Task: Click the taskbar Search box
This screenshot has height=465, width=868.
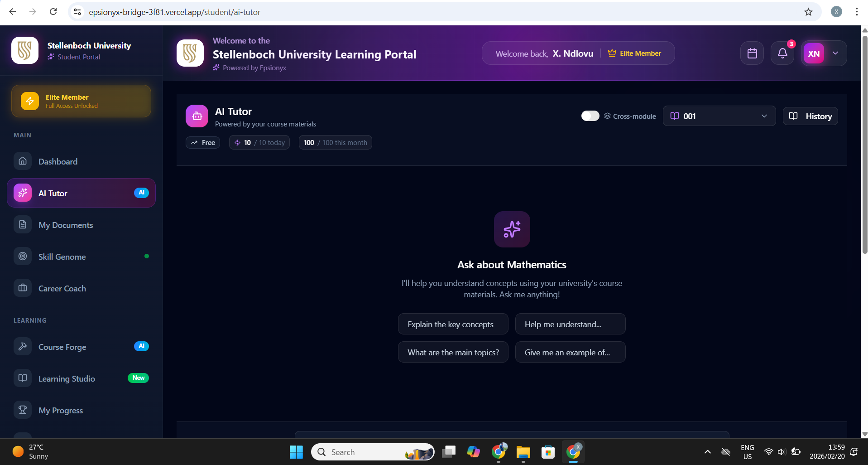Action: [x=373, y=452]
